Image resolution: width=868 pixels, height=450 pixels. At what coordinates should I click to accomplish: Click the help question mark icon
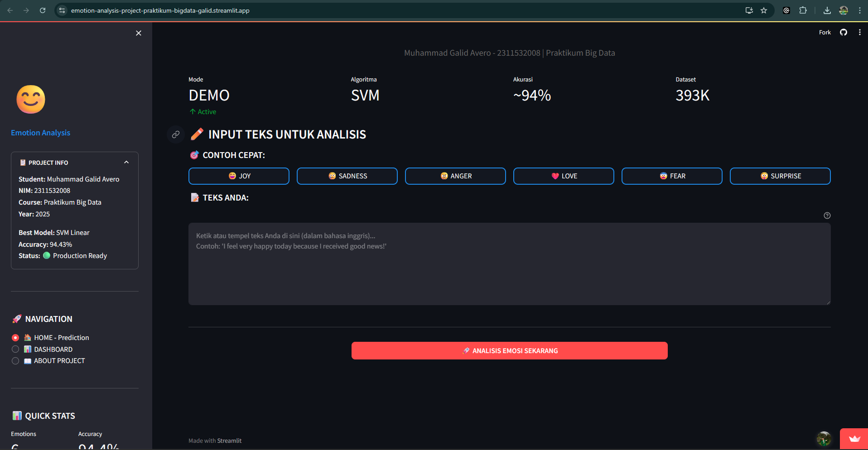point(827,215)
